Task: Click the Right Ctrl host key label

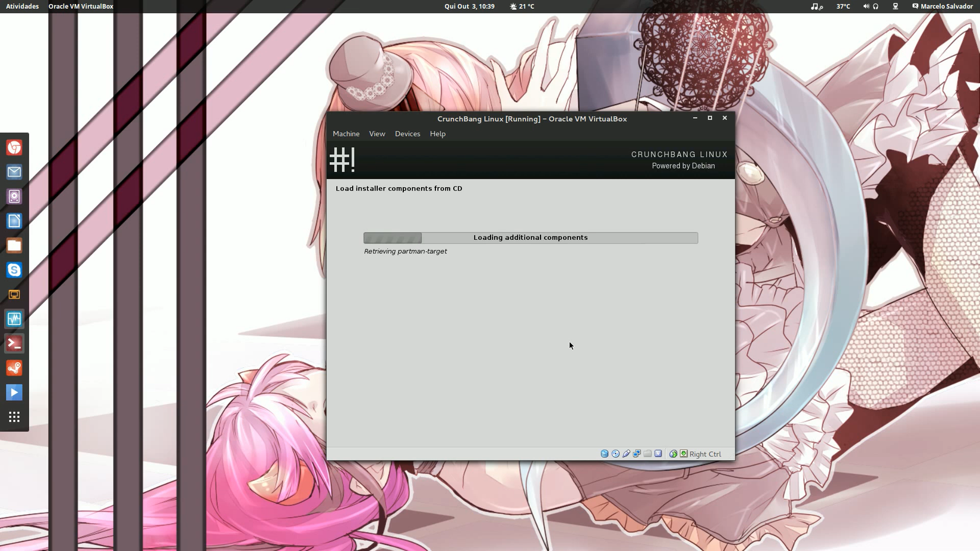Action: click(705, 454)
